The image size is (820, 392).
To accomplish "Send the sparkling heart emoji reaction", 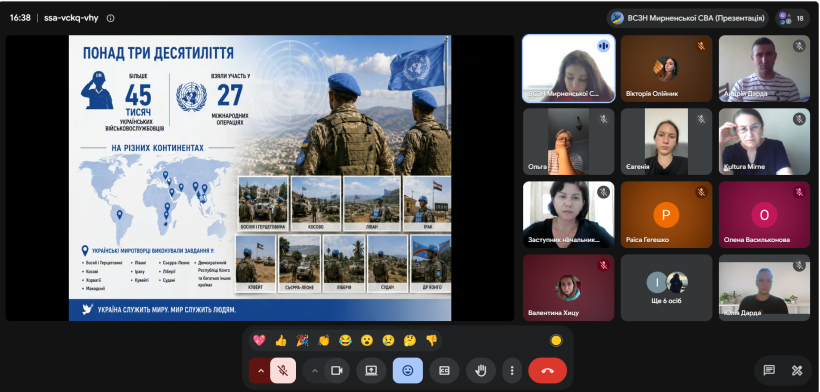I will pos(259,340).
